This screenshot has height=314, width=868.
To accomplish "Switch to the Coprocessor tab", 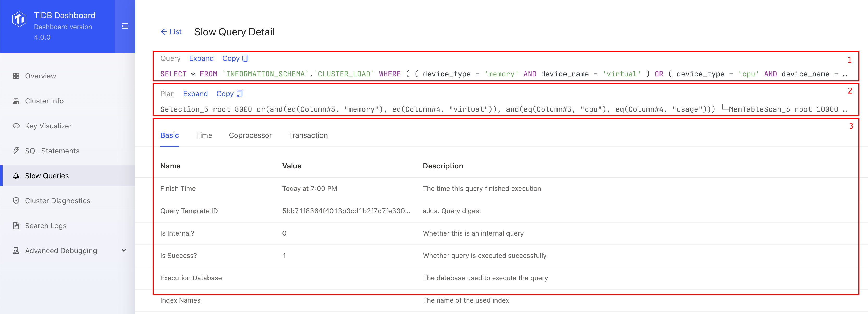I will (x=250, y=135).
